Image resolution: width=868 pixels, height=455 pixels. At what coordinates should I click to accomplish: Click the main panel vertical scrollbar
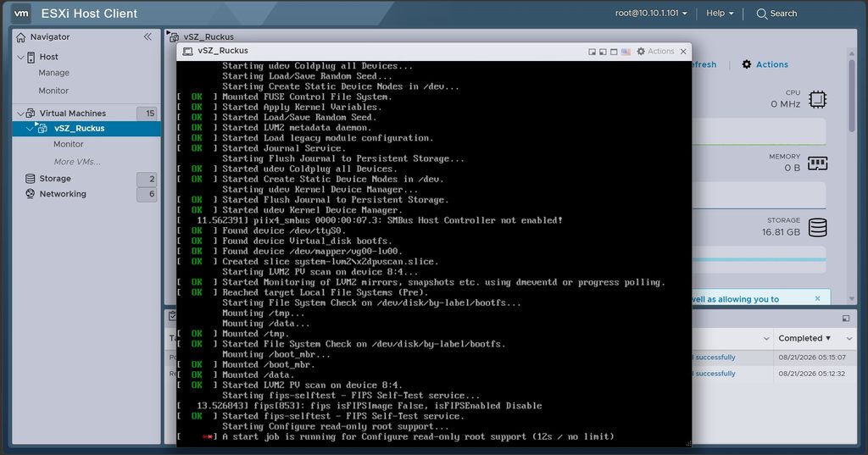tap(852, 96)
